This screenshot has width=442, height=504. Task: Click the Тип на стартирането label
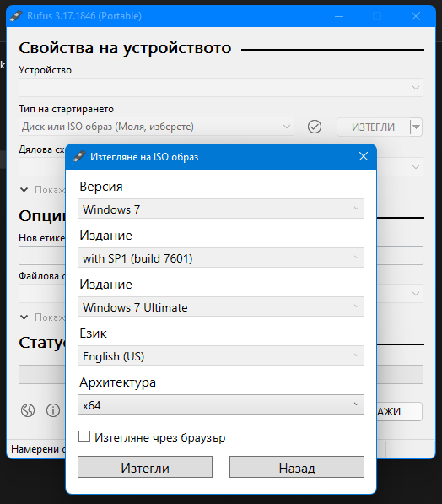[66, 109]
